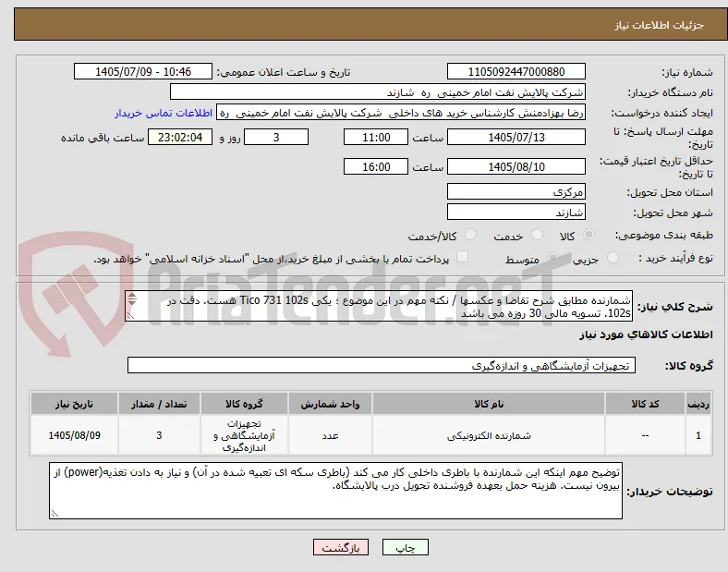Click the description box scroll arrows
Screen dimensions: 728x572
click(x=132, y=299)
